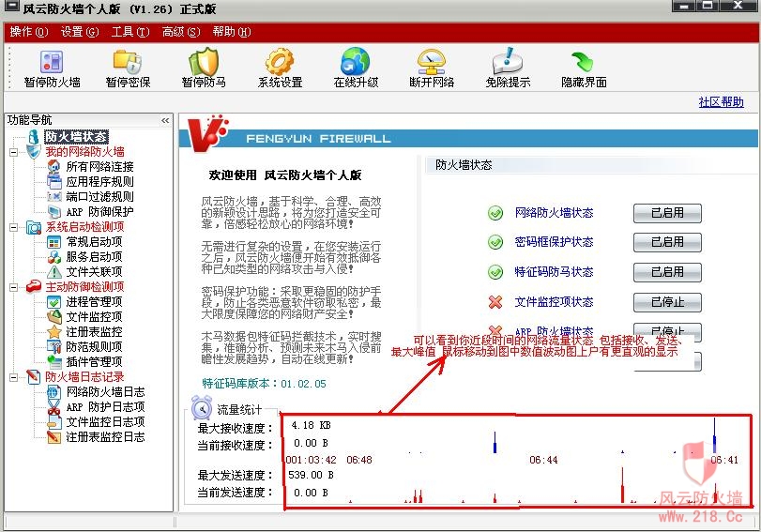Viewport: 761px width, 532px height.
Task: Toggle 特征码防马状态 已启用 button
Action: 667,273
